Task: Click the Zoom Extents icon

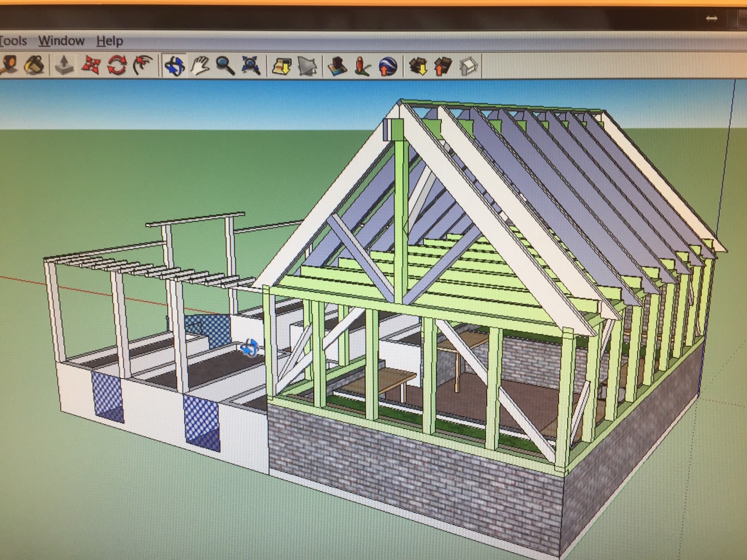Action: [251, 65]
